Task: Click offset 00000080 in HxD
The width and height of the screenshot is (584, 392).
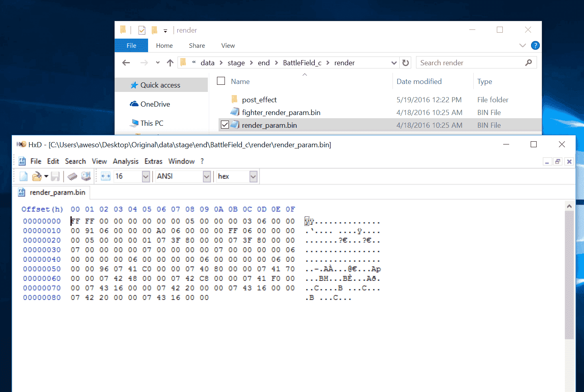Action: [42, 298]
